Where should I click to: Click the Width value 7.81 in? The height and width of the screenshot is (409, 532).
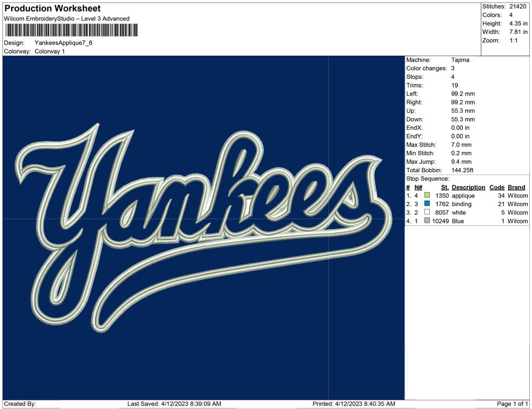click(x=518, y=32)
